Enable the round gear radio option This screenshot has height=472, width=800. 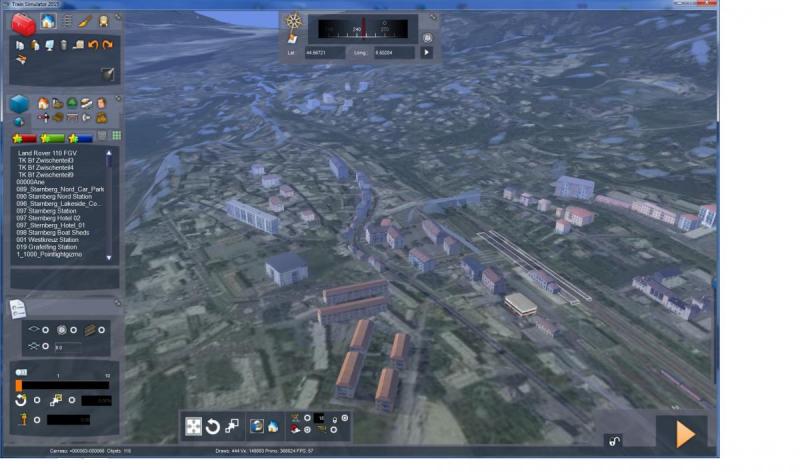pos(73,330)
